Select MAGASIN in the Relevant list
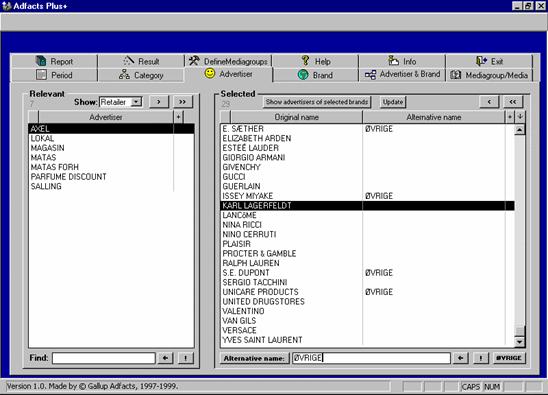Image resolution: width=548 pixels, height=395 pixels. tap(111, 148)
